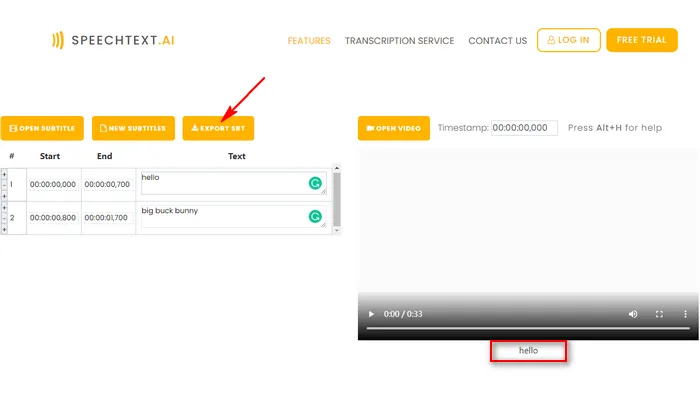Mute the video volume
The image size is (700, 405).
632,314
